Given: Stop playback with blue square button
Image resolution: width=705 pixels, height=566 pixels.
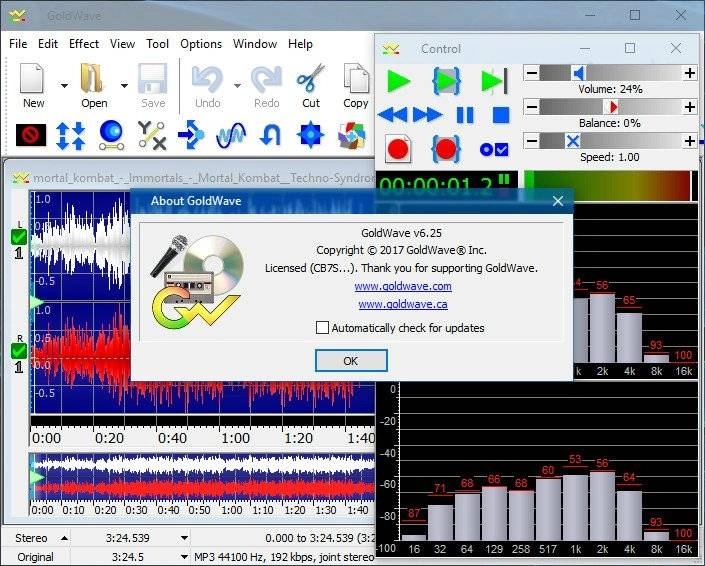Looking at the screenshot, I should [501, 115].
